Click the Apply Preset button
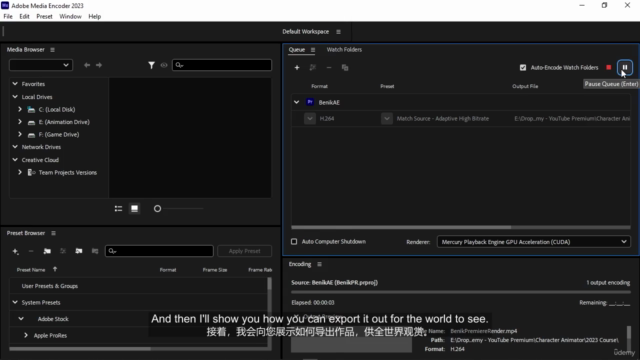This screenshot has width=640, height=360. pyautogui.click(x=244, y=251)
